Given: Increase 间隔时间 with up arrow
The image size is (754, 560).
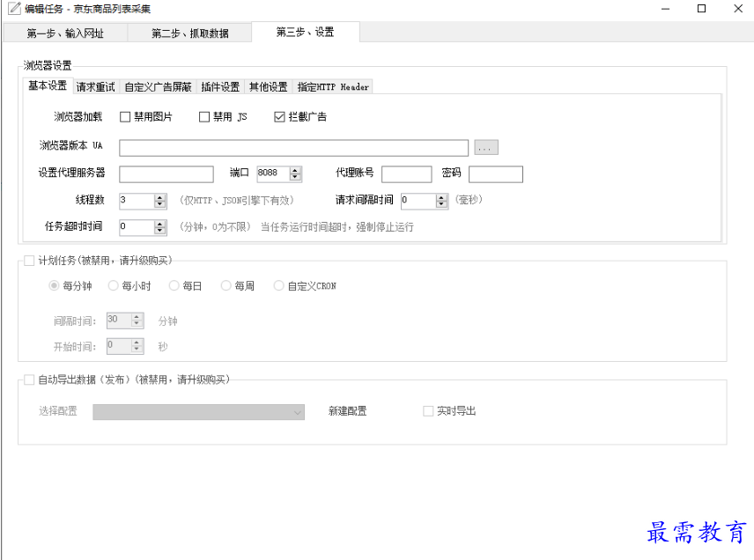Looking at the screenshot, I should (x=137, y=317).
